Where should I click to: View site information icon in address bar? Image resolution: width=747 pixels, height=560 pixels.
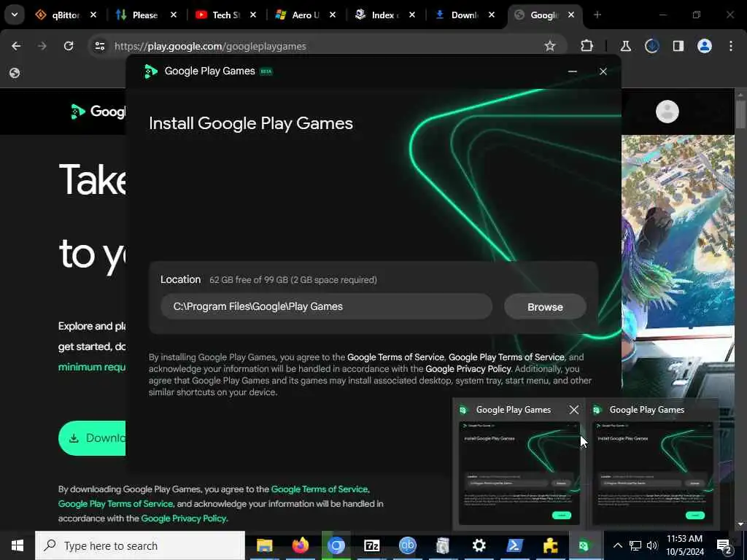99,46
